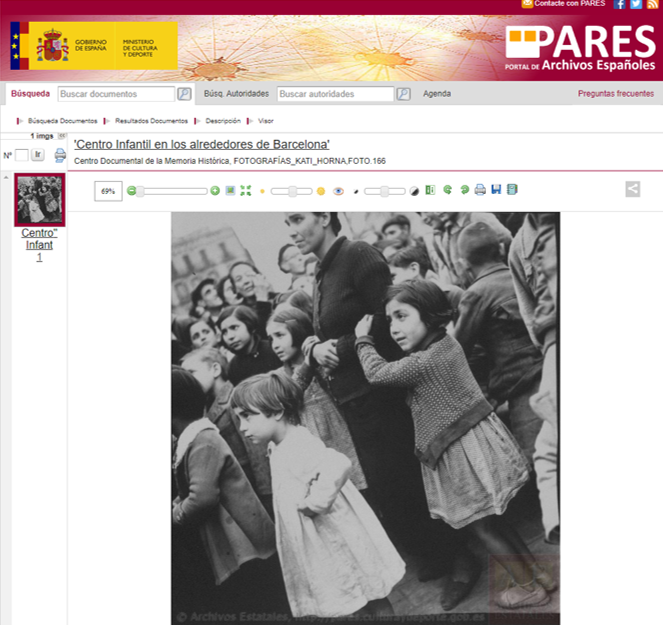Toggle the eye view icon
The image size is (663, 625).
pos(338,191)
